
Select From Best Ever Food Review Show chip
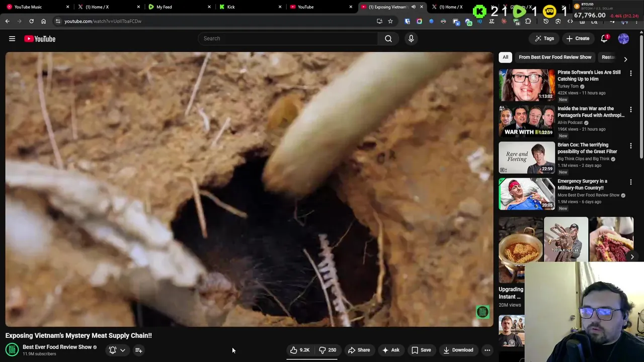[x=555, y=57]
